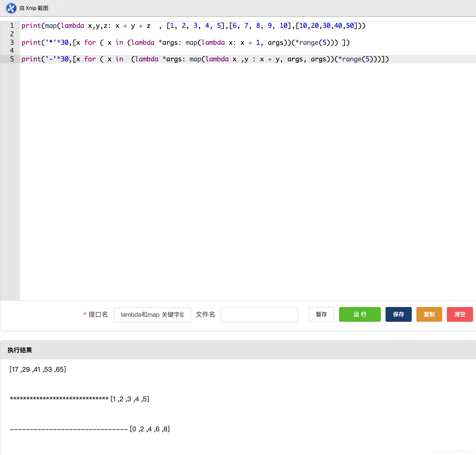The width and height of the screenshot is (476, 455).
Task: Select line number 4 in gutter
Action: pyautogui.click(x=12, y=51)
